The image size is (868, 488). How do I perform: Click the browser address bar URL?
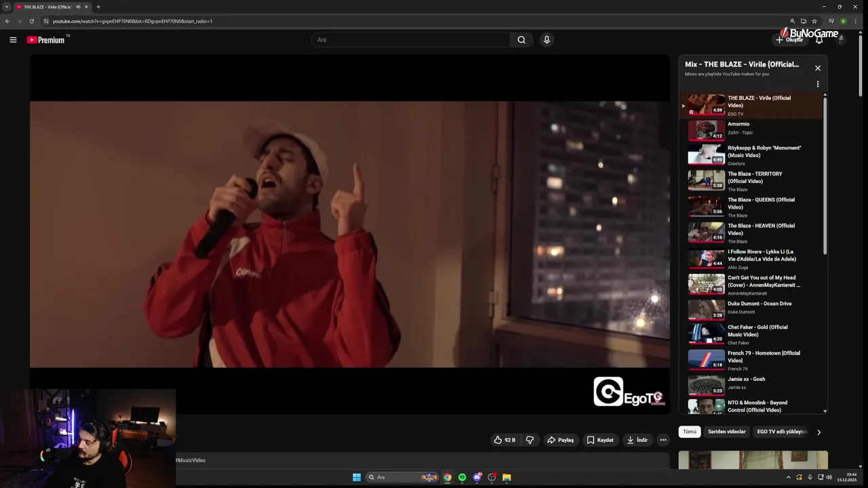click(x=132, y=21)
